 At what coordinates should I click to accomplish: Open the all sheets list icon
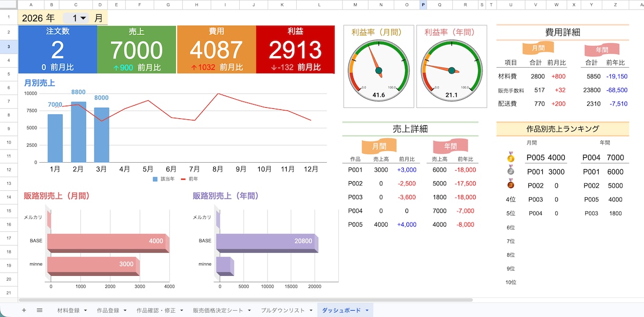(x=40, y=310)
